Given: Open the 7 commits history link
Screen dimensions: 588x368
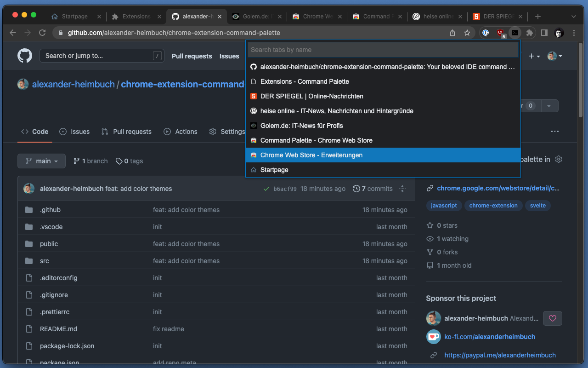Looking at the screenshot, I should (373, 189).
